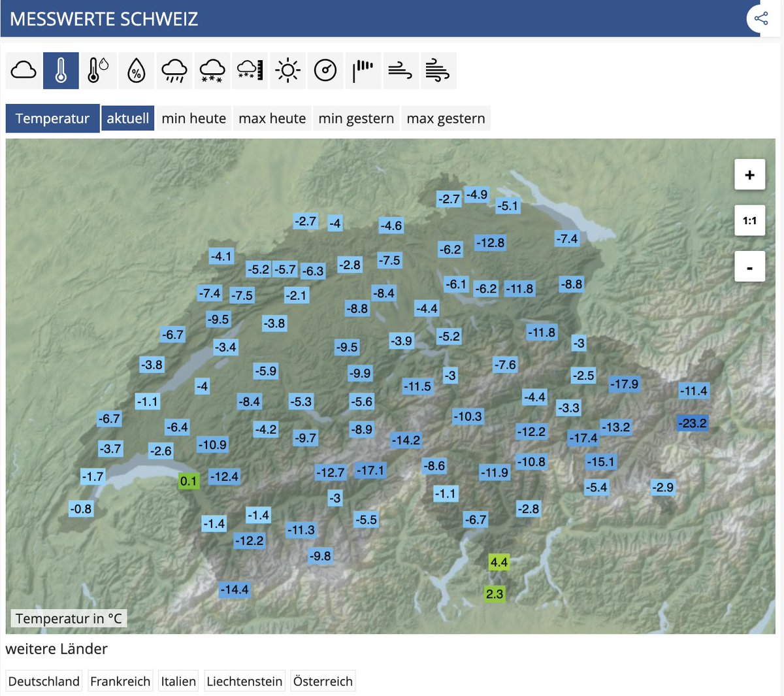Click the -1.7 station value
784x696 pixels.
point(93,476)
